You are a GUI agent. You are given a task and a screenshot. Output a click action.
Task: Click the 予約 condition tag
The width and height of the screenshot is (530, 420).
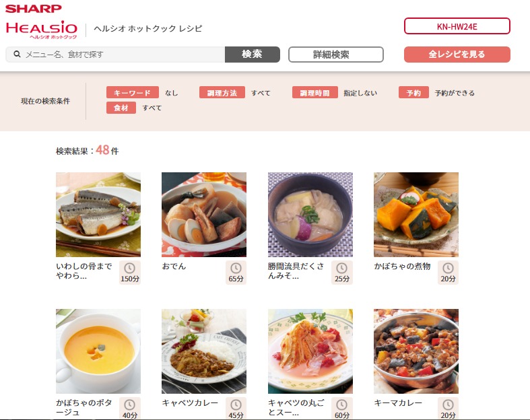coord(413,93)
